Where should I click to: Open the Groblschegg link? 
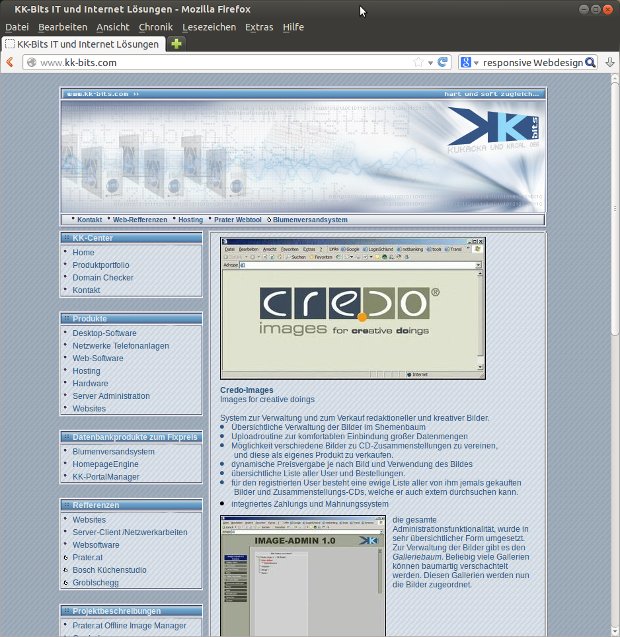pos(95,583)
